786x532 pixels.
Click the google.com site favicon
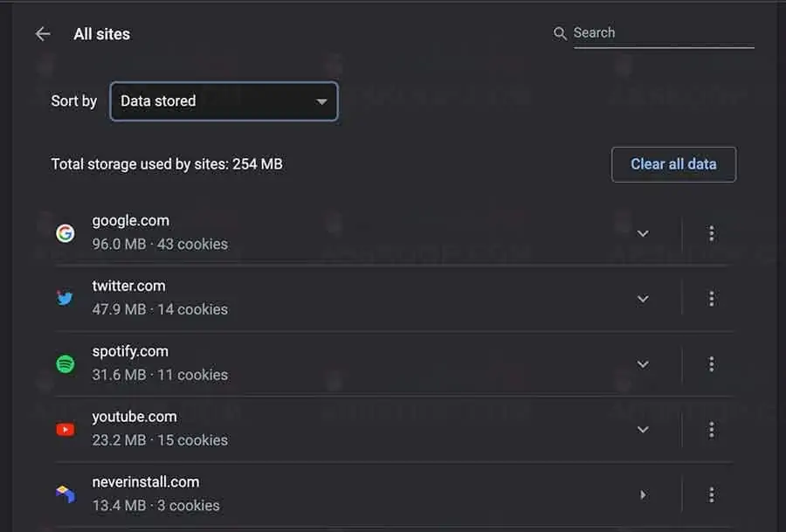click(x=65, y=233)
